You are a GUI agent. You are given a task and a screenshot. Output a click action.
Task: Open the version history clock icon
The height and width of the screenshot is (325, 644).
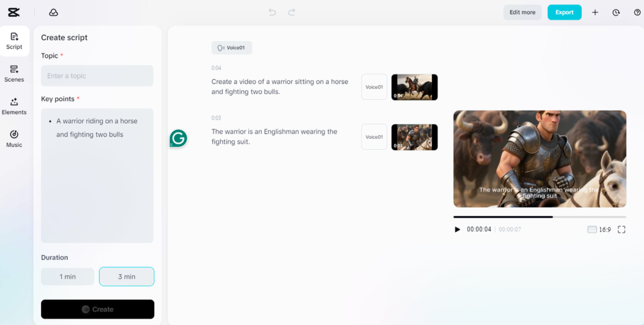click(x=616, y=12)
